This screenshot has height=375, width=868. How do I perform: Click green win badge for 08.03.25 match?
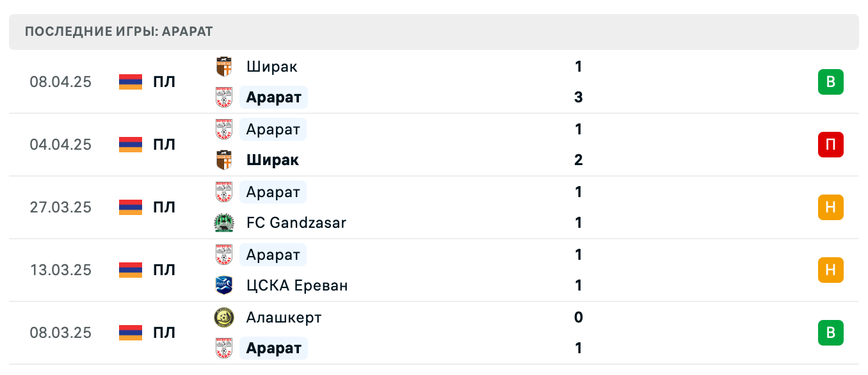830,333
